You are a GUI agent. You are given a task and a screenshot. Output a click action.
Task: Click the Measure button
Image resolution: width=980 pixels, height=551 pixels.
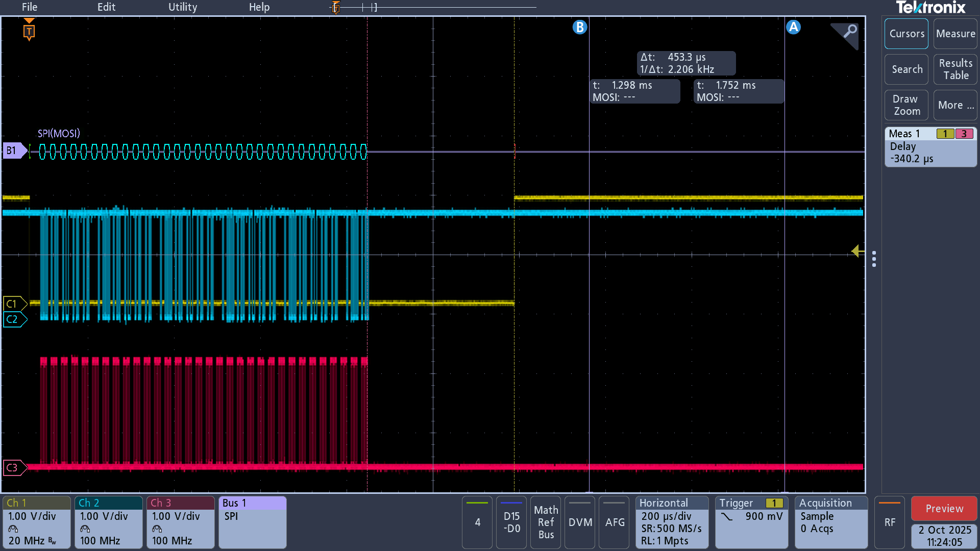click(x=955, y=34)
